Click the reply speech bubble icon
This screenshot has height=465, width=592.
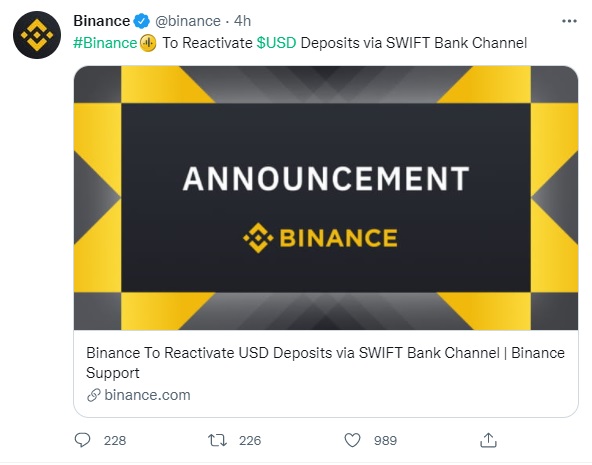pos(82,440)
